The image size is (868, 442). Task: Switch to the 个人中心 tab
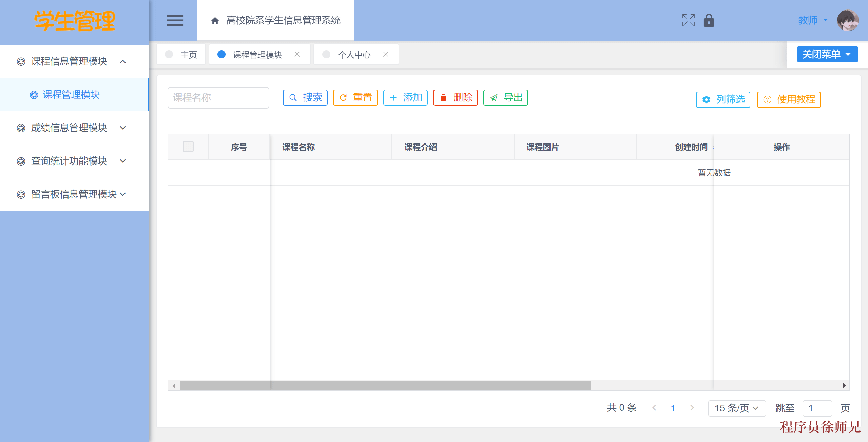[354, 54]
